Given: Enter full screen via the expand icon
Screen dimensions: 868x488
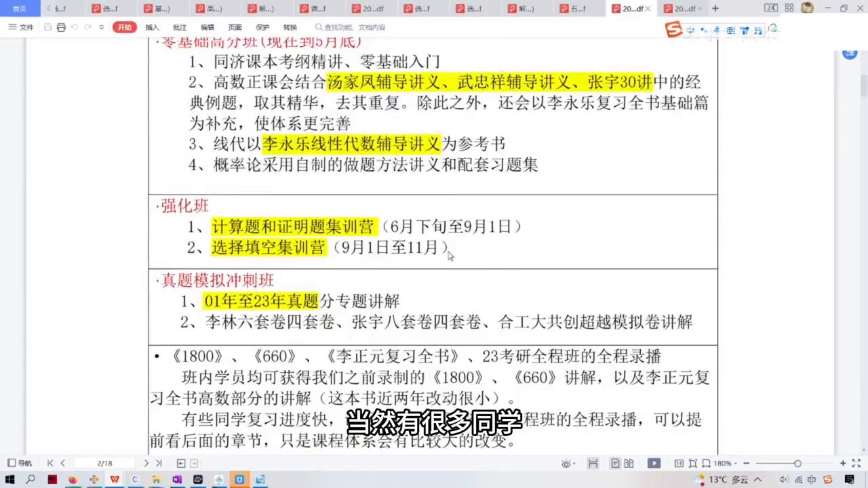Looking at the screenshot, I should [x=856, y=463].
